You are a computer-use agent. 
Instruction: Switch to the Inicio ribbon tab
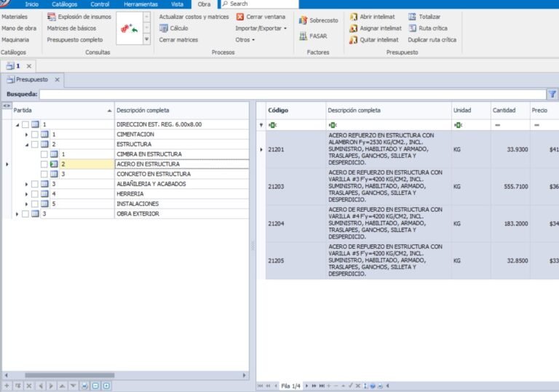point(32,4)
